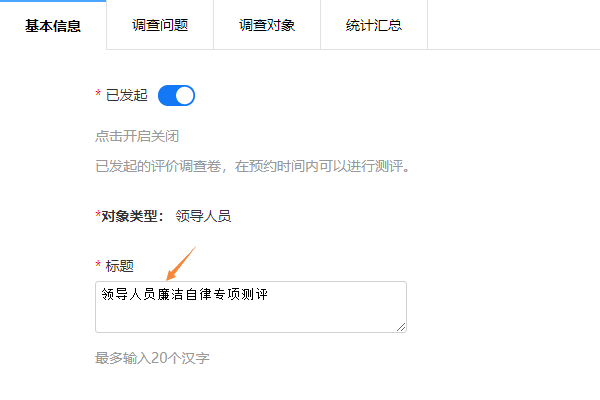Click the 标题 field label
The image size is (600, 400).
(120, 266)
